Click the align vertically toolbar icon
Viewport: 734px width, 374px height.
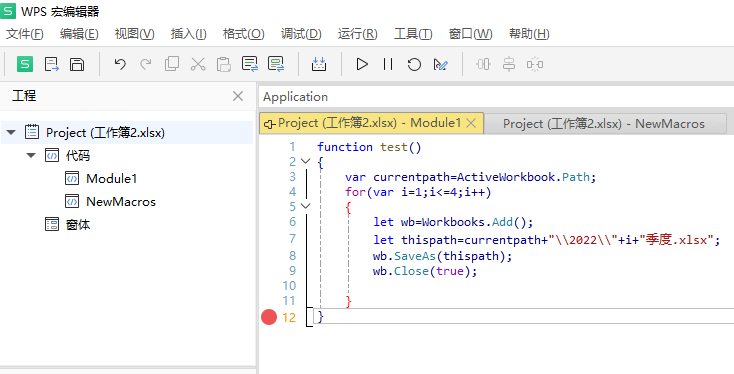click(x=509, y=64)
